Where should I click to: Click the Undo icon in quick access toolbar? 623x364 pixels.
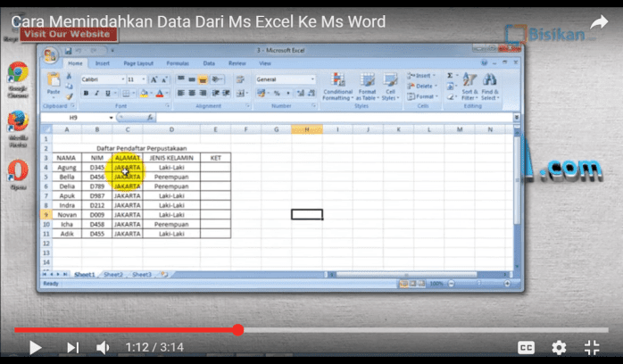tap(79, 51)
